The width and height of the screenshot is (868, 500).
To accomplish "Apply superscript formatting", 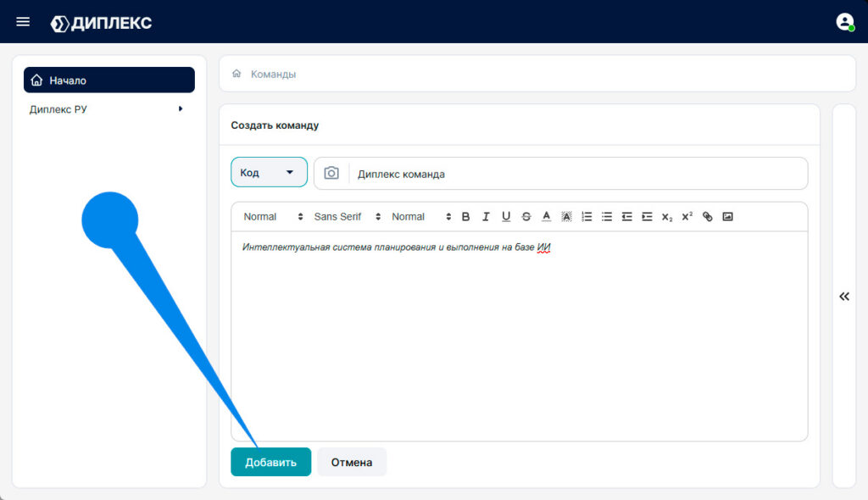I will (x=687, y=216).
